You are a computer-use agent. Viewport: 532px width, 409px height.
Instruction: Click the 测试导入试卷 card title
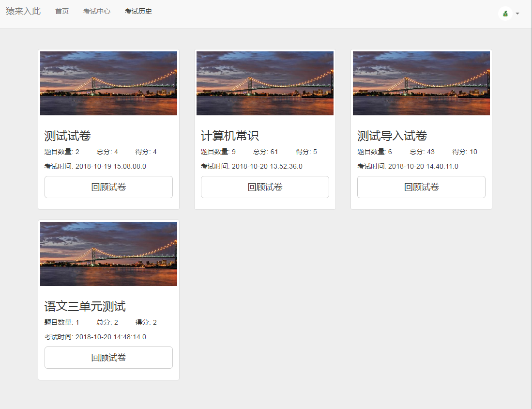(x=392, y=136)
